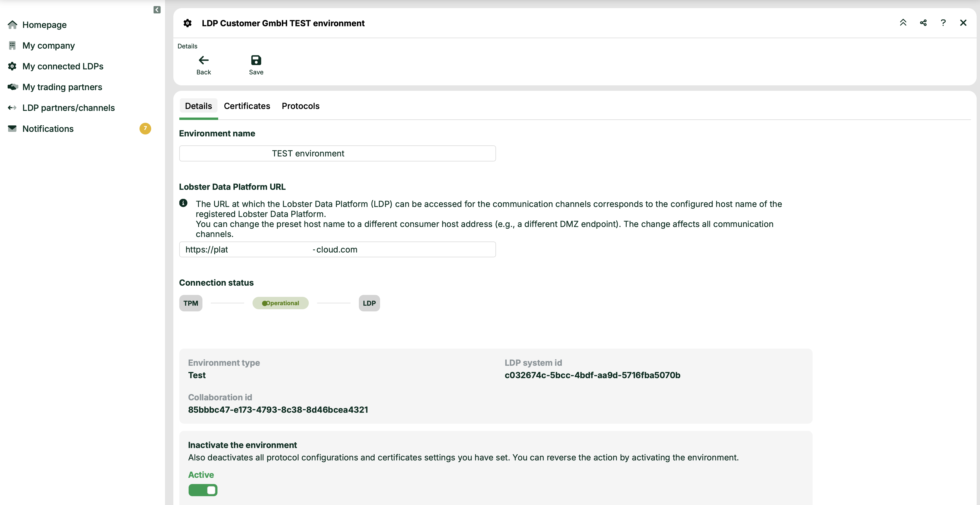Switch to the Certificates tab

(247, 106)
